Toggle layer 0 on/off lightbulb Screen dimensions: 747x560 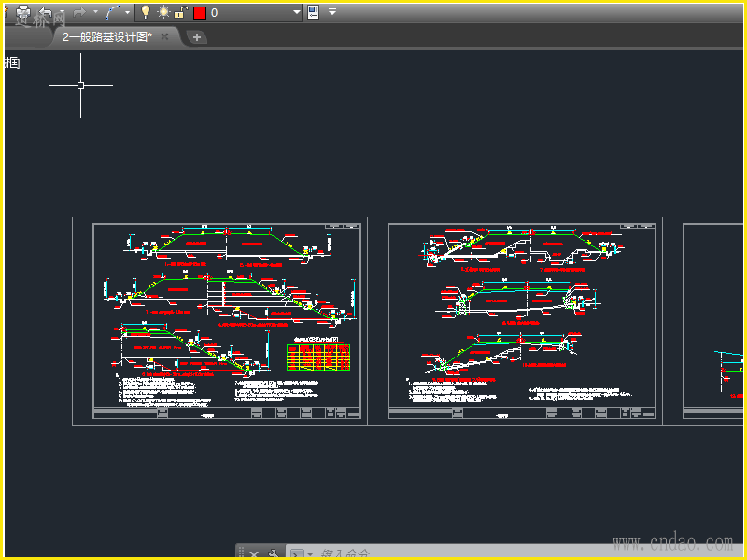pos(146,12)
